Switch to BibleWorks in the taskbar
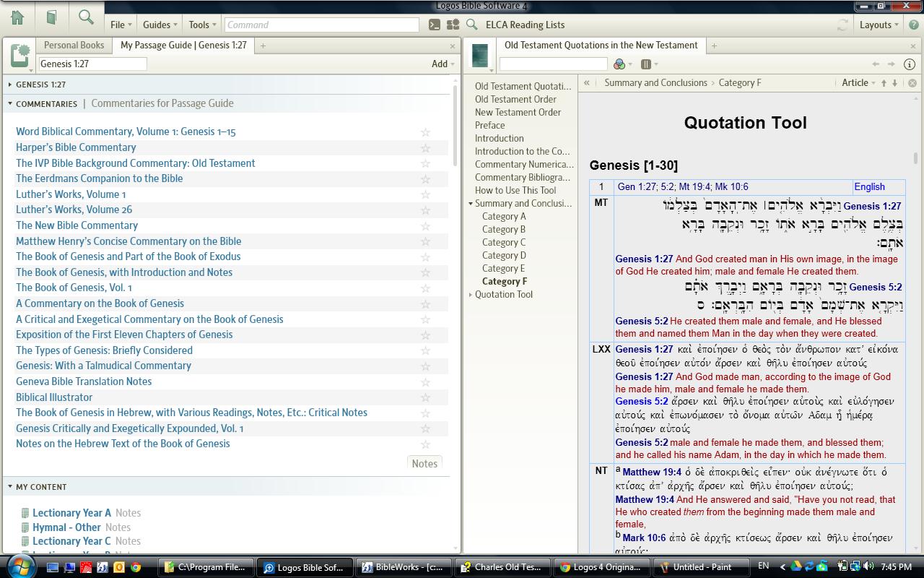The width and height of the screenshot is (924, 578). [403, 567]
